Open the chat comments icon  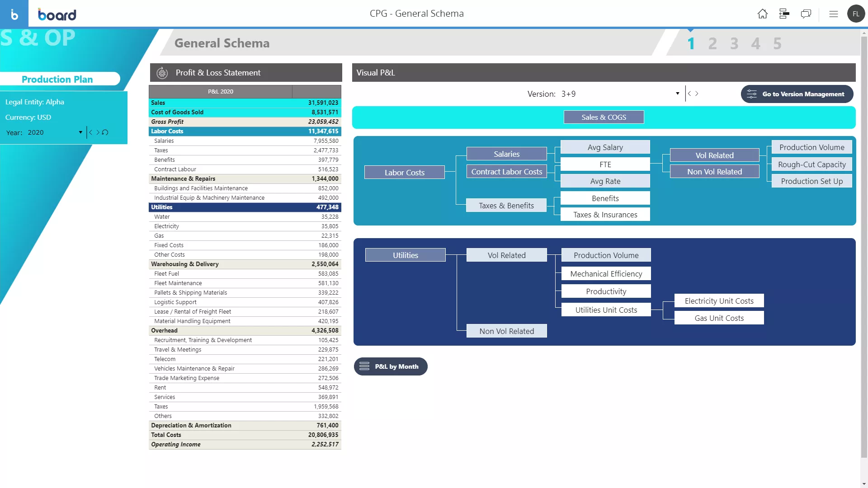click(806, 14)
